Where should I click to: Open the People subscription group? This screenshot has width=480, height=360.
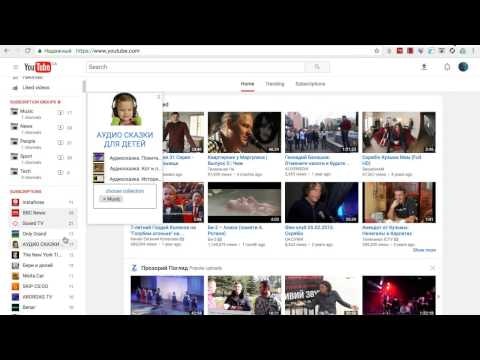click(x=28, y=141)
